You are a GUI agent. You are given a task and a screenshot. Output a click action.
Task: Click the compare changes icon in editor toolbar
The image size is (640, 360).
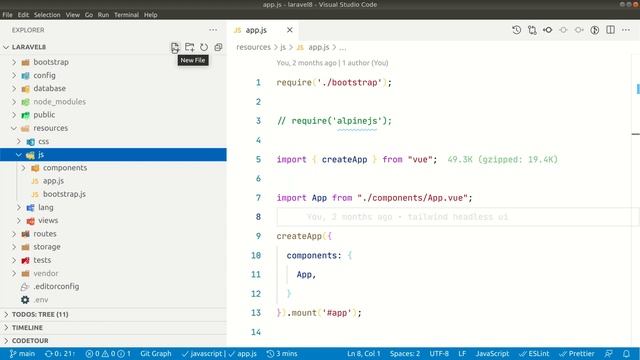click(x=532, y=30)
